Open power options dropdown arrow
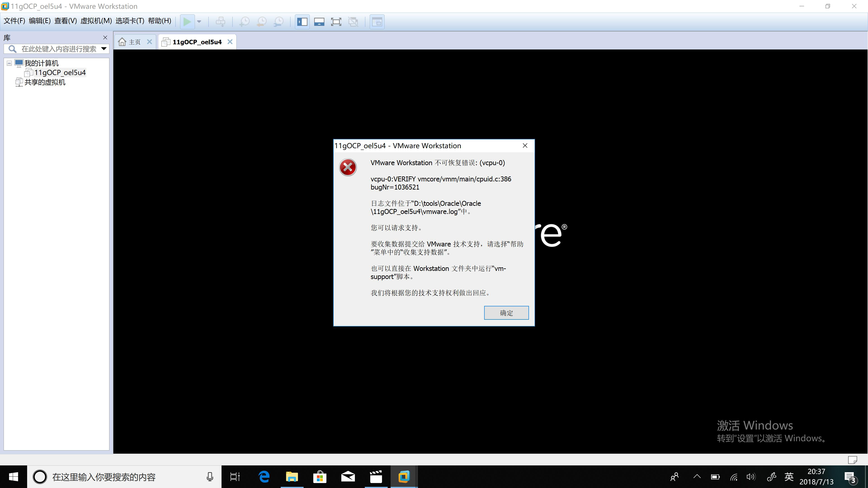 [x=199, y=22]
